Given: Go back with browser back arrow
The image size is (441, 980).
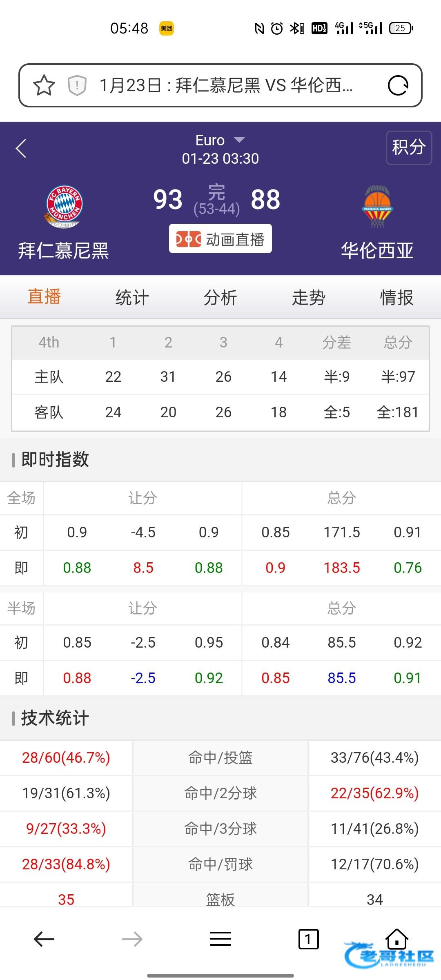Looking at the screenshot, I should pyautogui.click(x=44, y=939).
